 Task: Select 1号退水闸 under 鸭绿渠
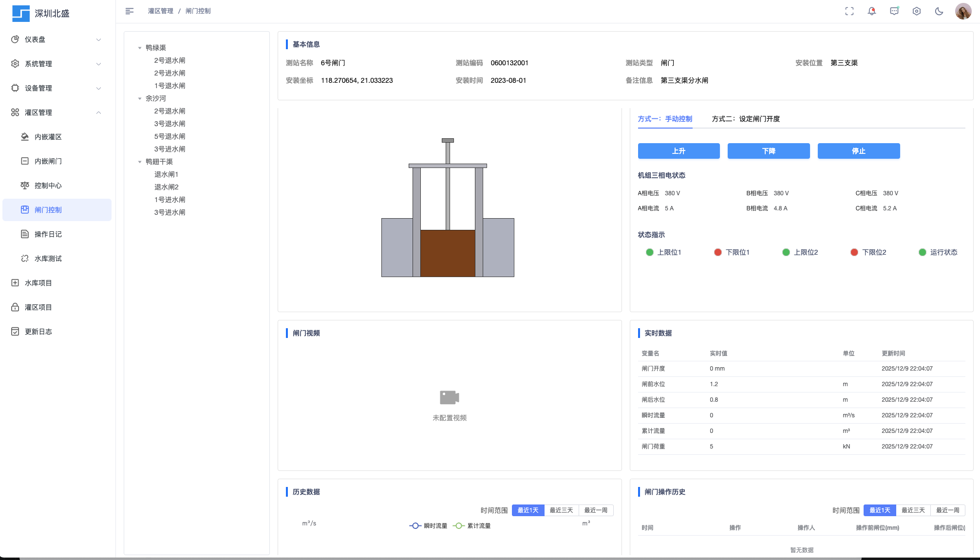[x=170, y=86]
